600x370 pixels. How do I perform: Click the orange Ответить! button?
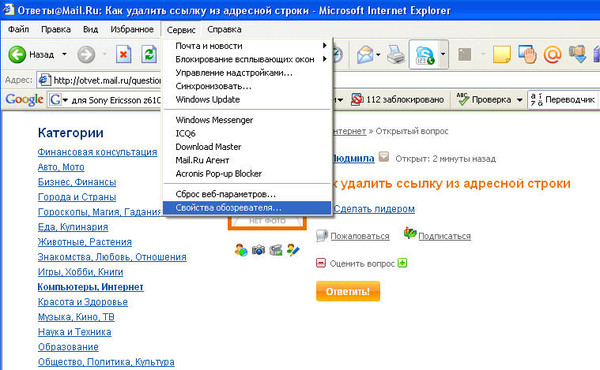(x=348, y=291)
